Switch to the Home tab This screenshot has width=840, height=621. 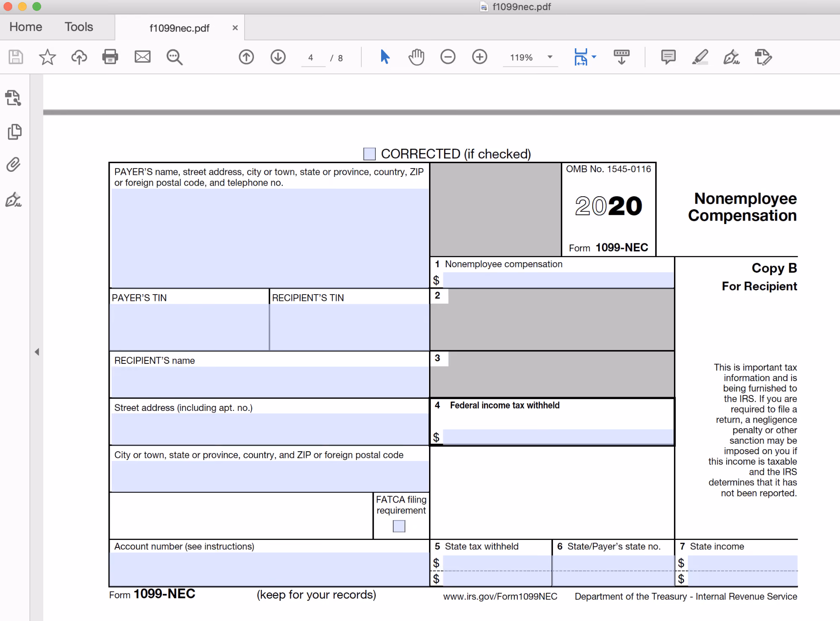tap(26, 27)
